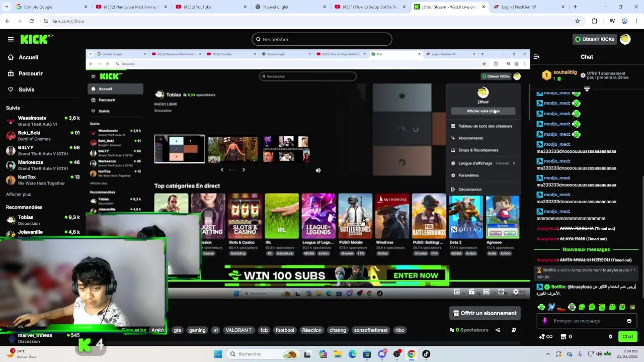The width and height of the screenshot is (644, 362).
Task: Click the Obtenir KICKs button
Action: pyautogui.click(x=595, y=39)
